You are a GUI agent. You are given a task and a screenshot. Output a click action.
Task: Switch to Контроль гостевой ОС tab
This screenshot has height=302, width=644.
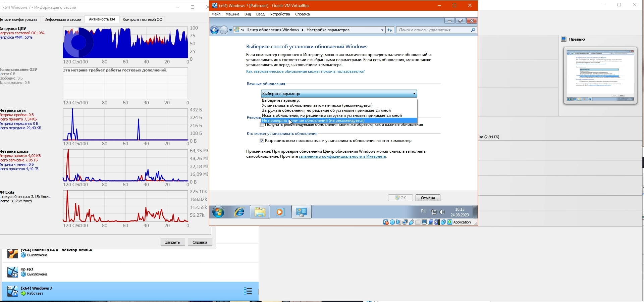click(142, 19)
